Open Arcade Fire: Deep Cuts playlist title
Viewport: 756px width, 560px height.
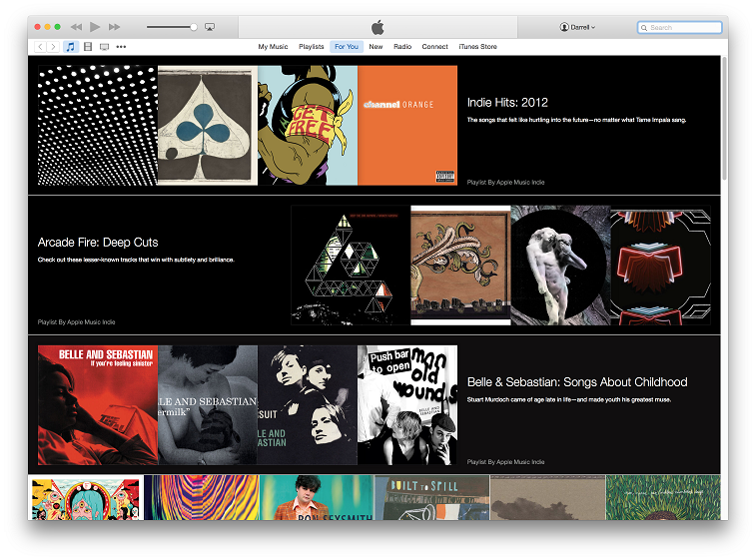tap(98, 243)
